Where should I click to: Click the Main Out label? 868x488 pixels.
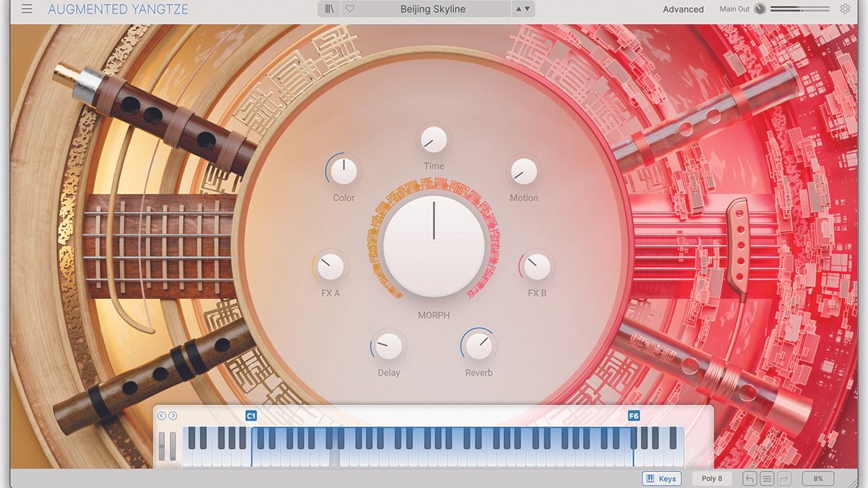pyautogui.click(x=735, y=9)
